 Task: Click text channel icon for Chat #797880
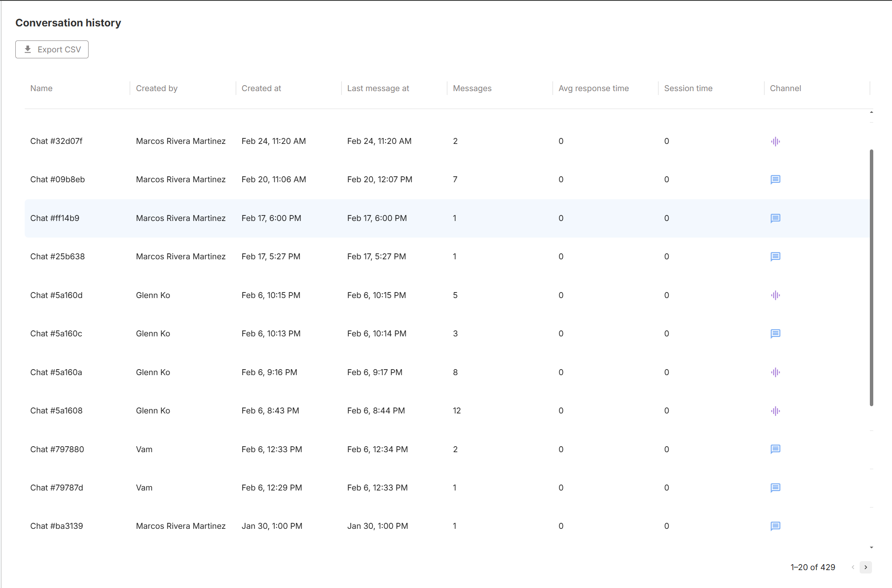(775, 449)
